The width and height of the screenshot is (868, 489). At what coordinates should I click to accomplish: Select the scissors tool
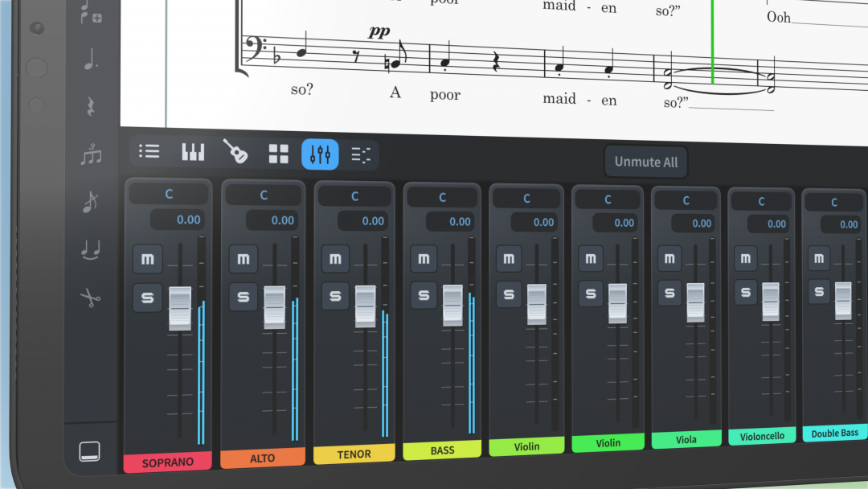tap(90, 298)
